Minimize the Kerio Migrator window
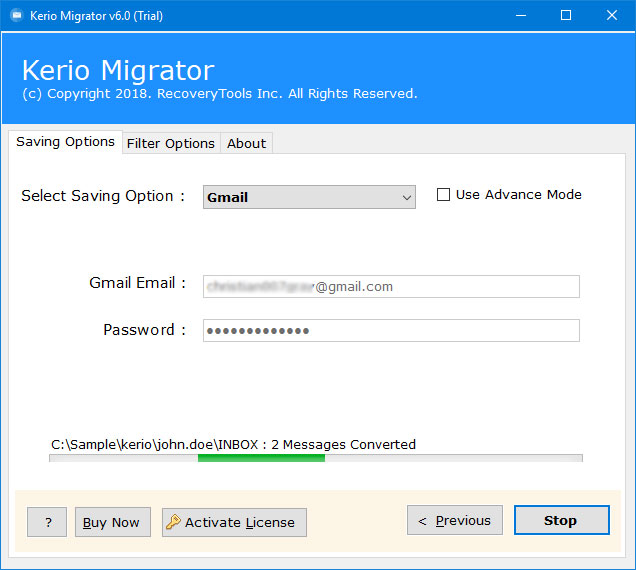This screenshot has height=570, width=636. 521,16
